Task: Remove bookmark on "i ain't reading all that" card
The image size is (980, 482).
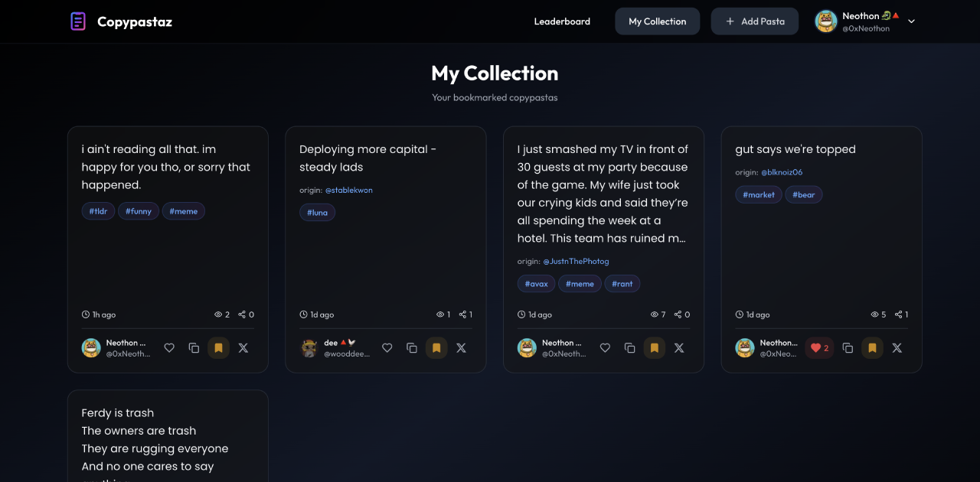Action: (218, 348)
